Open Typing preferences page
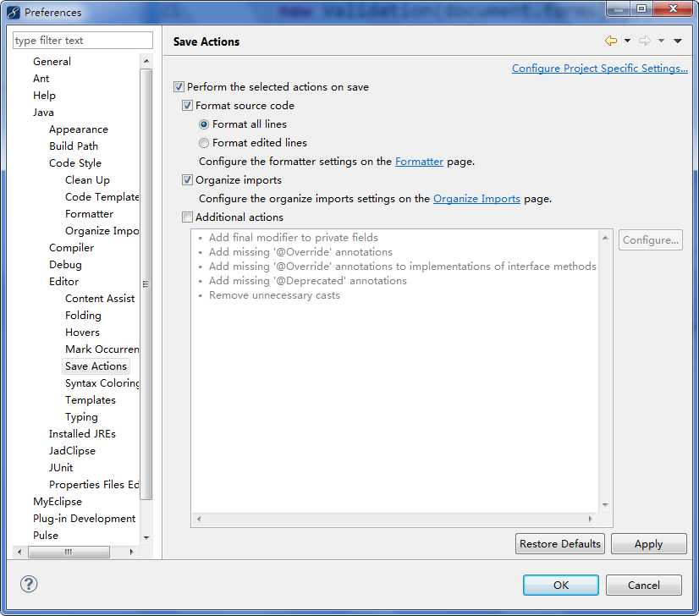Image resolution: width=699 pixels, height=616 pixels. [81, 417]
